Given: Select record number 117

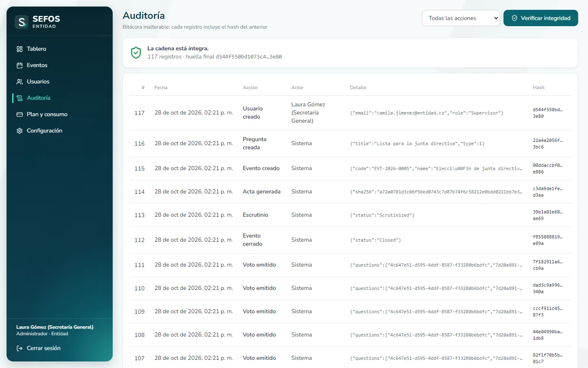Looking at the screenshot, I should [x=140, y=113].
